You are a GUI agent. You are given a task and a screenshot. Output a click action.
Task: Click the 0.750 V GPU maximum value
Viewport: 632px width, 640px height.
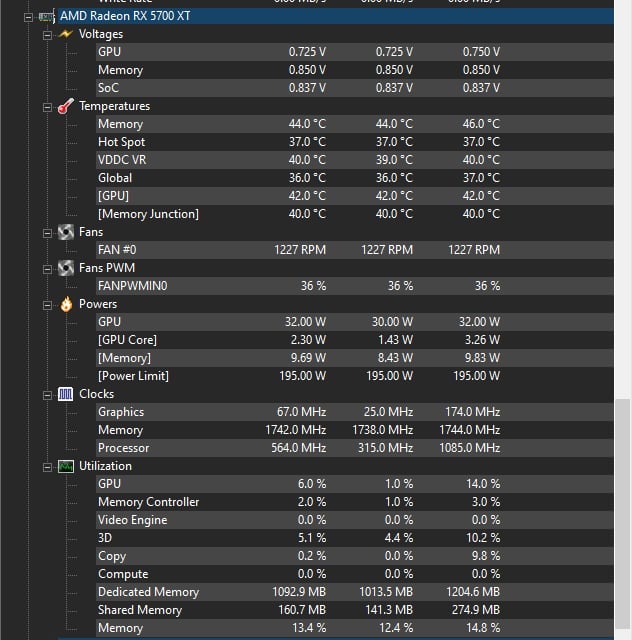coord(481,52)
